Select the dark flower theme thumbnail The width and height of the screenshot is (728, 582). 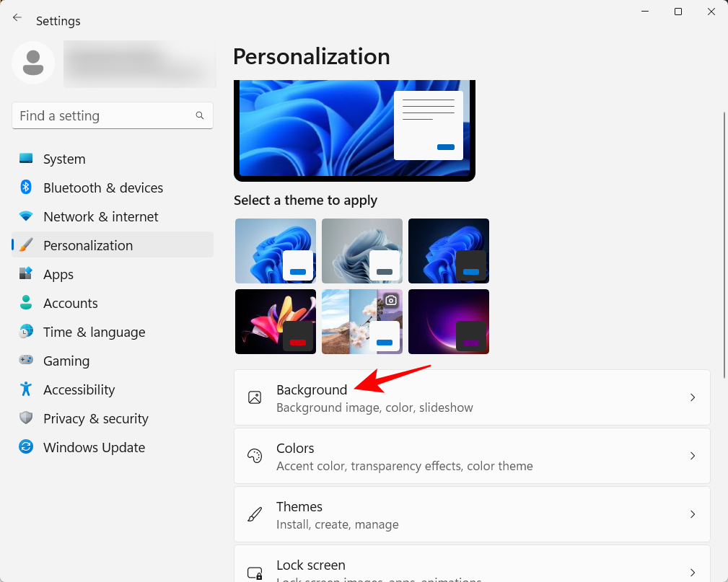click(275, 322)
